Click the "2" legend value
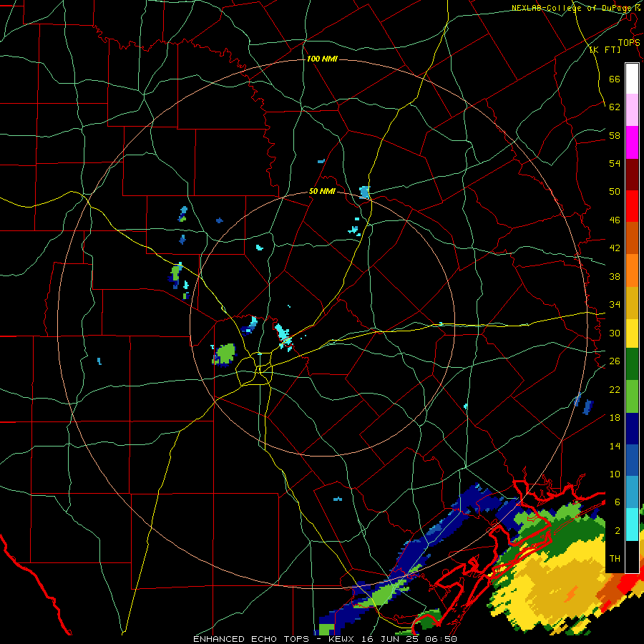 (617, 531)
